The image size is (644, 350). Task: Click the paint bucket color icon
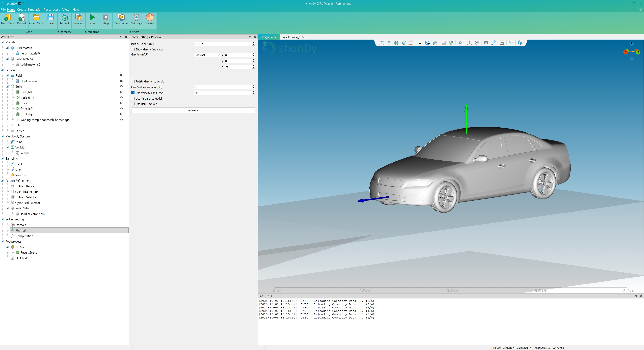pyautogui.click(x=460, y=43)
